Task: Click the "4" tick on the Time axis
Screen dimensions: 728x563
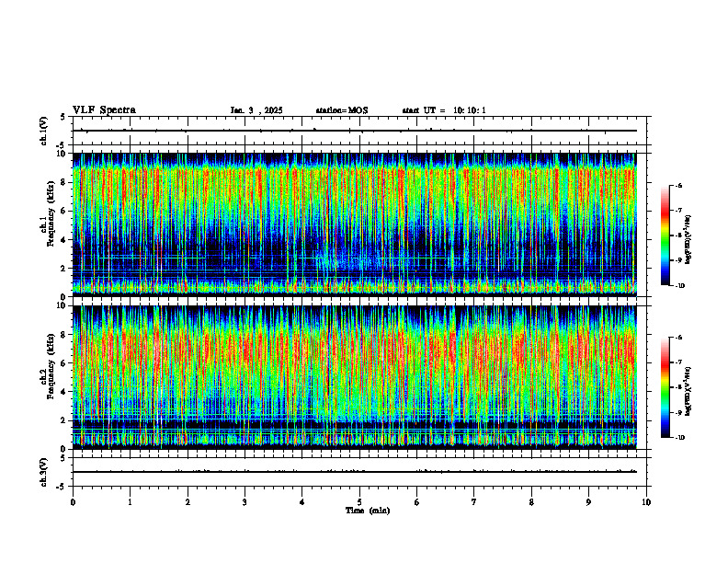Action: click(302, 502)
